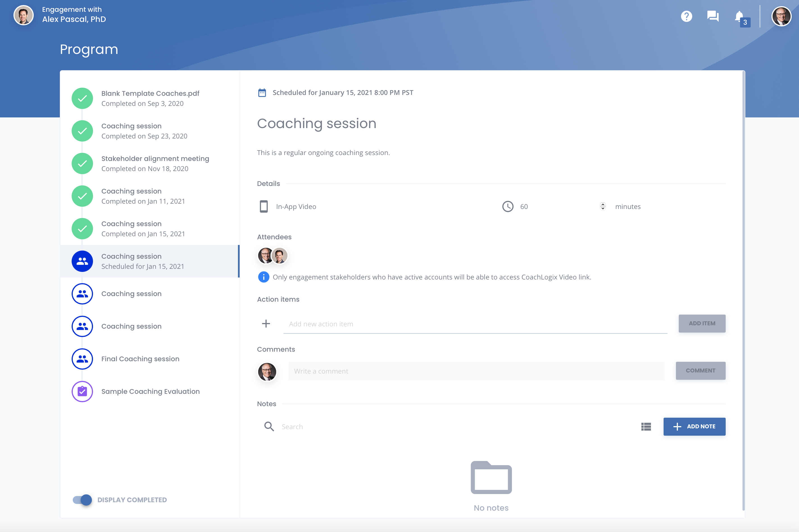Toggle the Display Completed switch
Screen dimensions: 799x532
click(x=82, y=500)
